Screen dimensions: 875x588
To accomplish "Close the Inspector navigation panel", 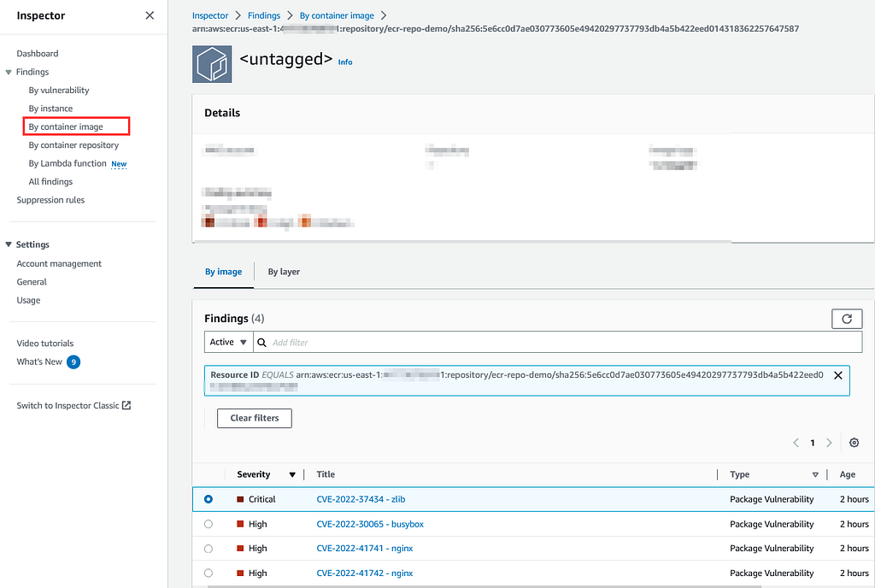I will [x=150, y=15].
